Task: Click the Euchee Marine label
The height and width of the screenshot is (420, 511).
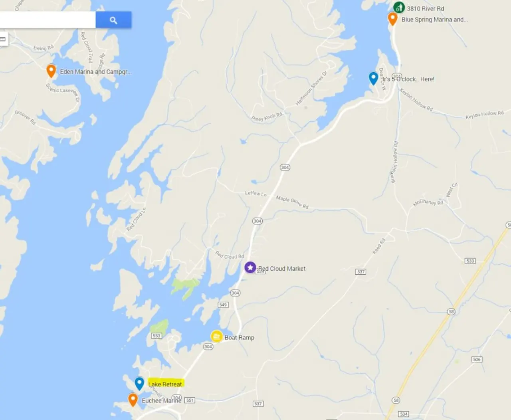Action: tap(162, 400)
